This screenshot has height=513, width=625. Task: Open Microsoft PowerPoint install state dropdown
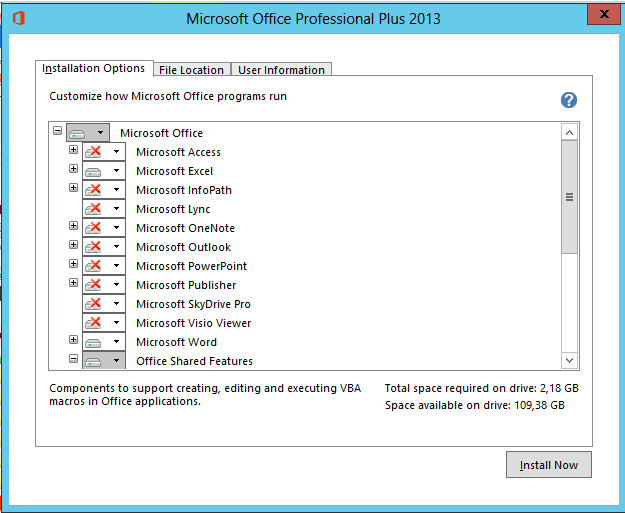(x=104, y=266)
